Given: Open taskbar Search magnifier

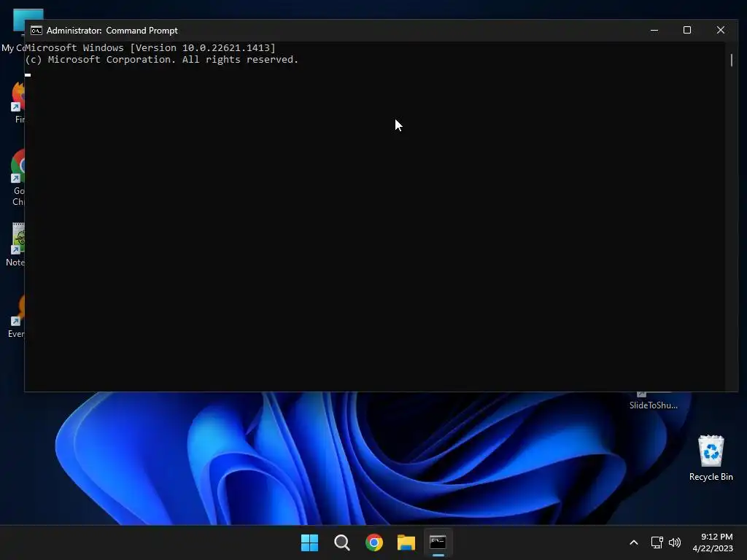Looking at the screenshot, I should click(342, 542).
